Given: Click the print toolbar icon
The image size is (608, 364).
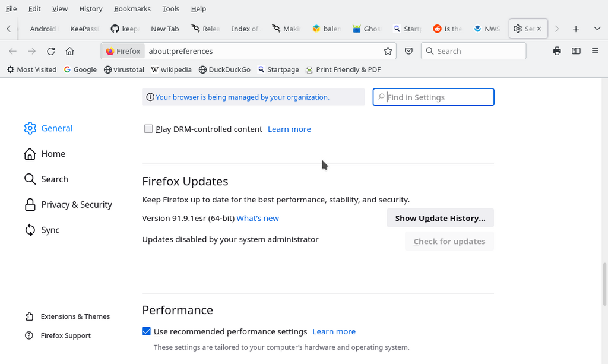Looking at the screenshot, I should [x=557, y=51].
